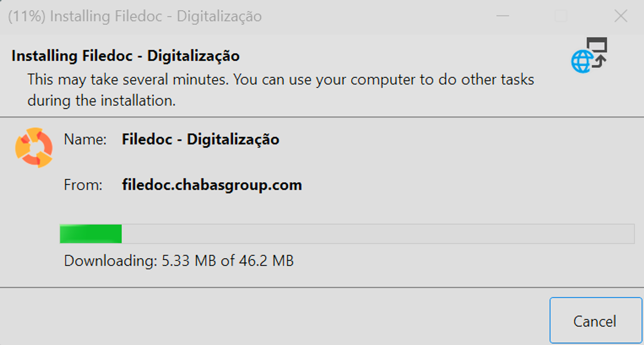Click the disabled maximize box in title bar
The image size is (644, 345).
pyautogui.click(x=561, y=16)
